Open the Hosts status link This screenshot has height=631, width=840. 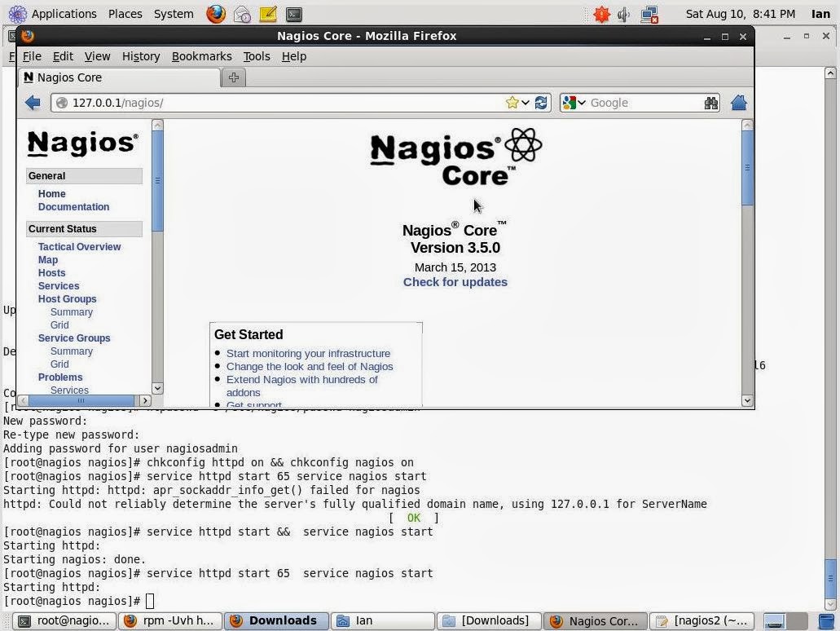click(x=51, y=273)
